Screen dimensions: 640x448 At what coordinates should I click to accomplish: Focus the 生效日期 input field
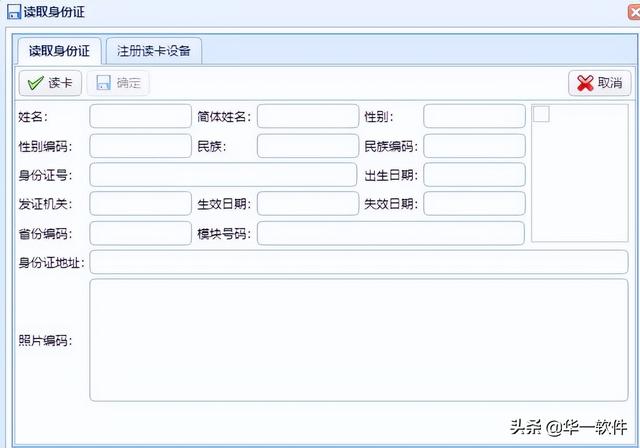(x=308, y=204)
